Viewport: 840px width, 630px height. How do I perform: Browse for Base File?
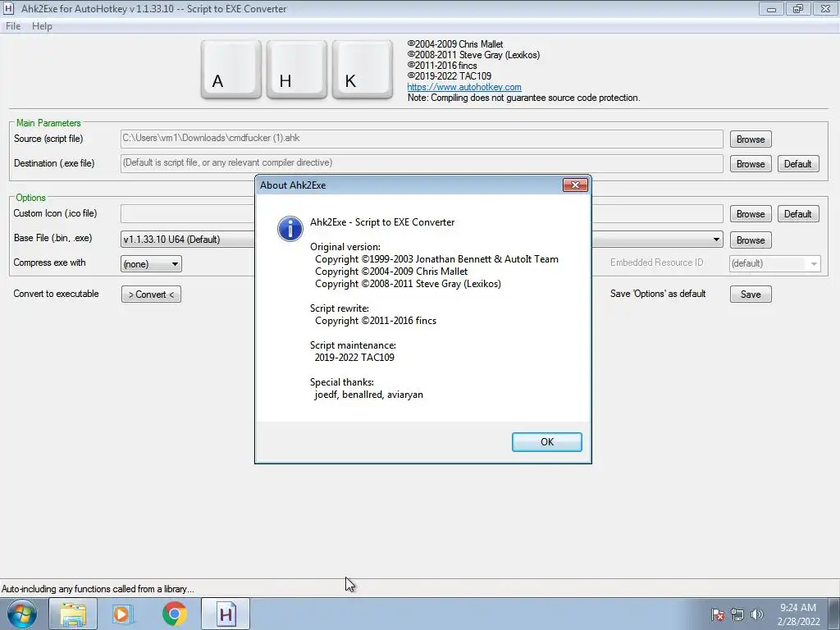(751, 240)
